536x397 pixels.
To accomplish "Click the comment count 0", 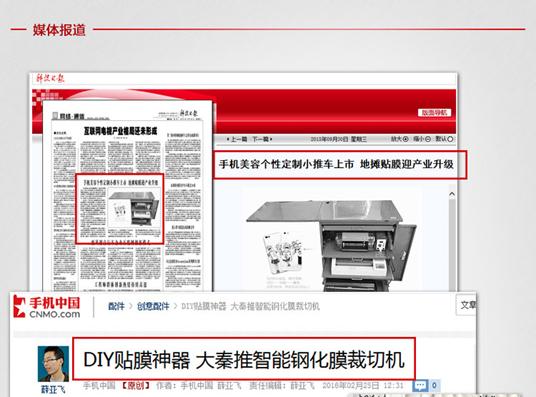I will coord(434,386).
